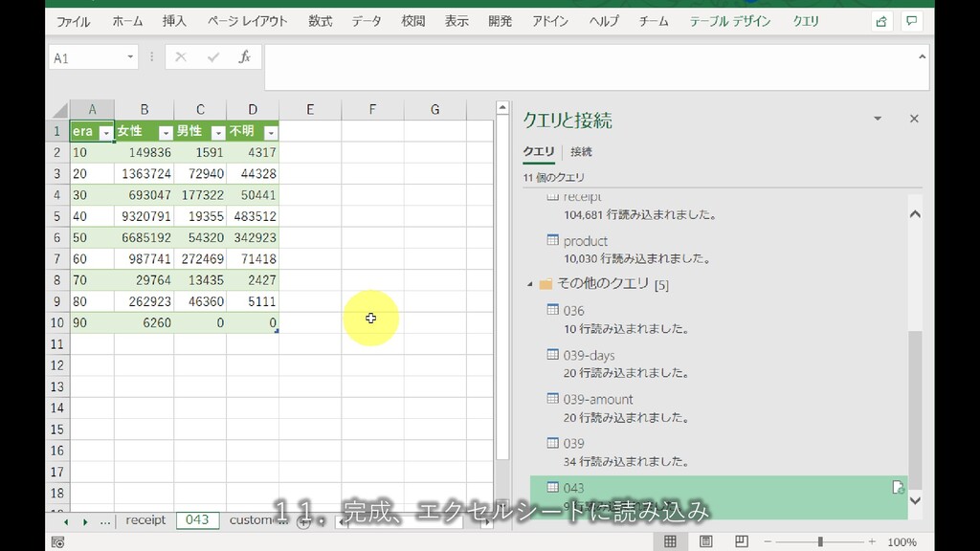
Task: Switch to the receipt sheet tab
Action: coord(145,520)
